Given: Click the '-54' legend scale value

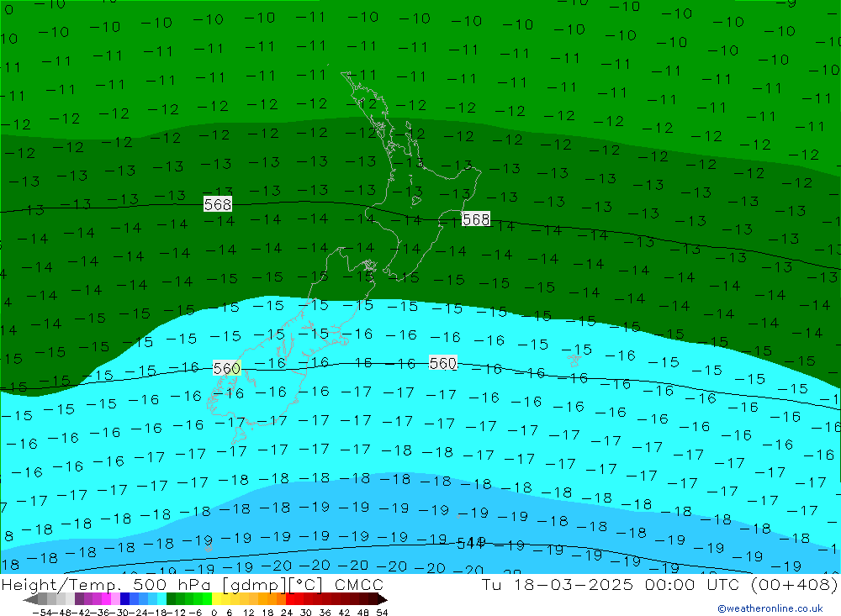Looking at the screenshot, I should pos(42,612).
